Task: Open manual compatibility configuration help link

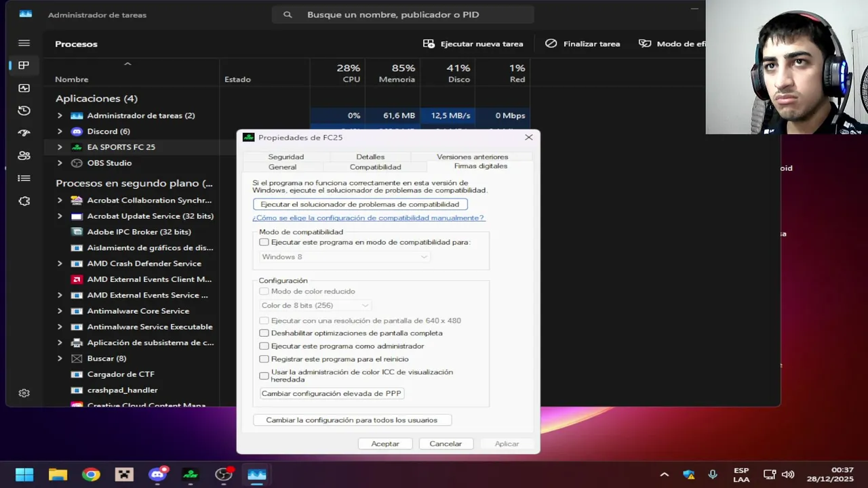Action: pos(368,218)
